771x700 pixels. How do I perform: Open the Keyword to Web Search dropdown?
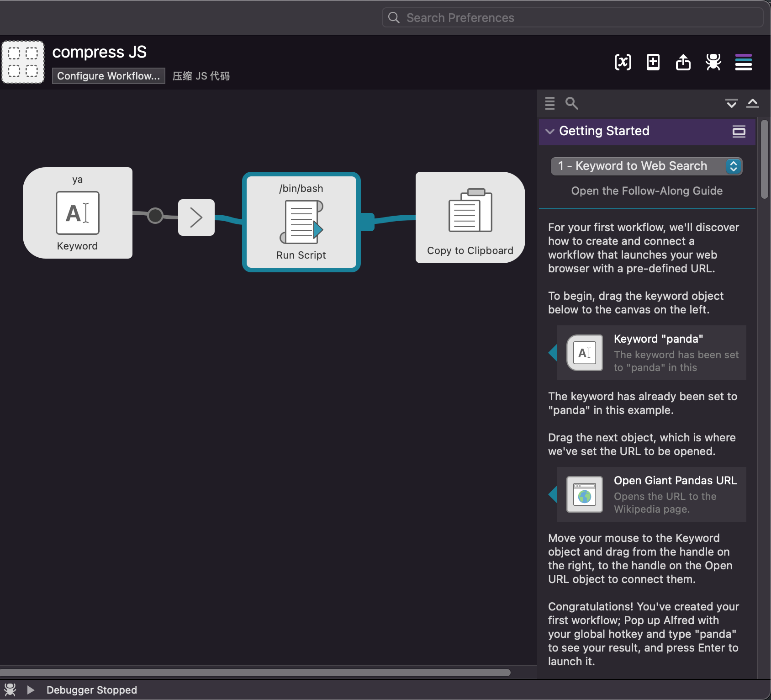click(646, 166)
